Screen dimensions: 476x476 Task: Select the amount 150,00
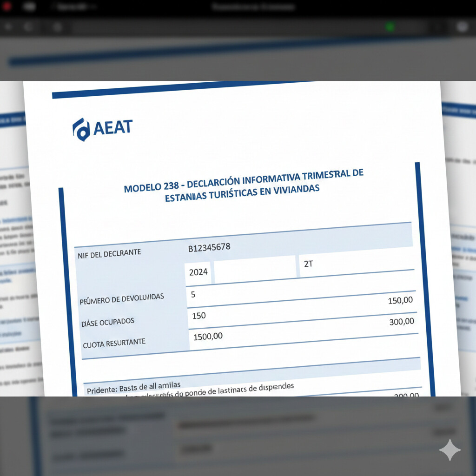click(400, 301)
